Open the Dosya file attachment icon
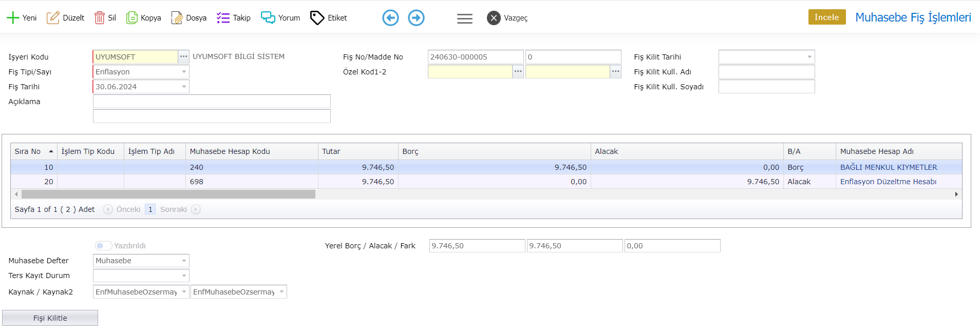This screenshot has width=980, height=334. click(177, 18)
